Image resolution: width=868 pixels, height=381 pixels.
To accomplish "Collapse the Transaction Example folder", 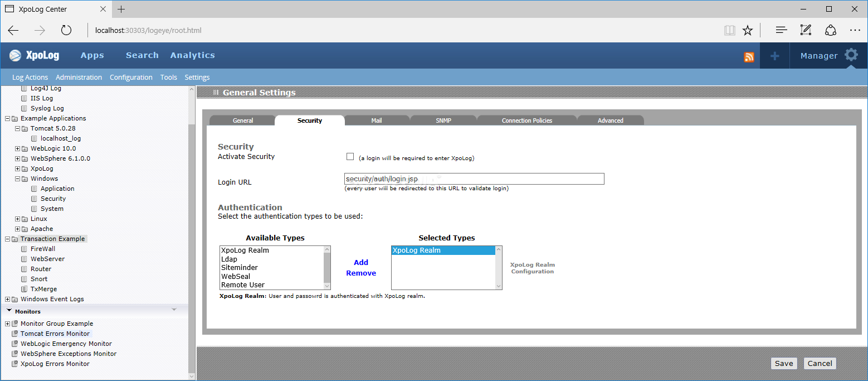I will coord(7,239).
